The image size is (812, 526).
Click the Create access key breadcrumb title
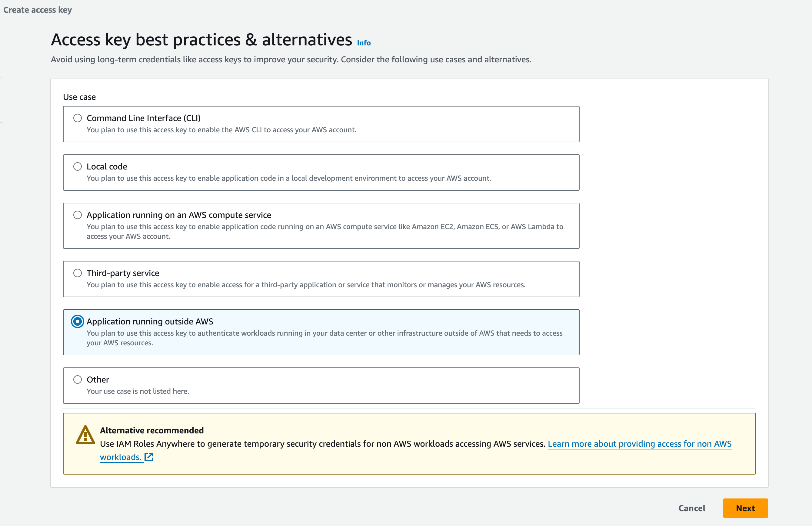(38, 10)
